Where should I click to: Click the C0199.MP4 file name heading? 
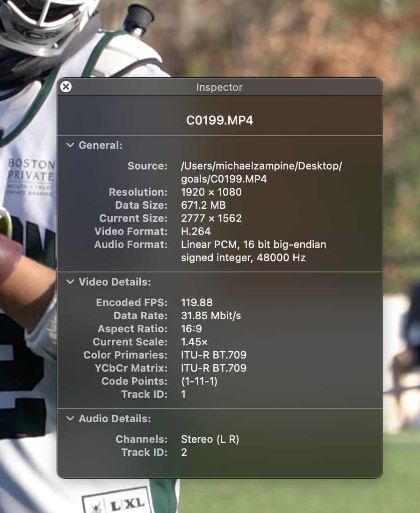(x=220, y=120)
